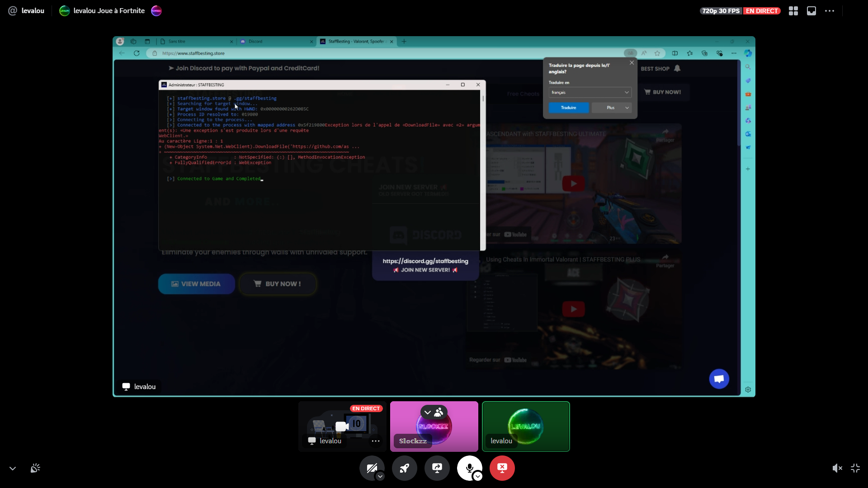This screenshot has width=868, height=488.
Task: Open split screen in browser toolbar
Action: [675, 53]
